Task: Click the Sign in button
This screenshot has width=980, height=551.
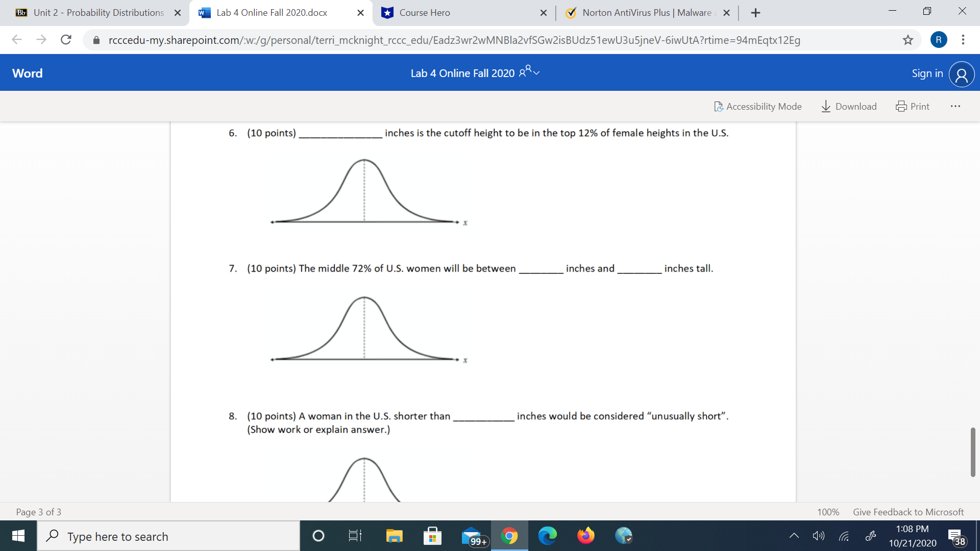Action: 926,73
